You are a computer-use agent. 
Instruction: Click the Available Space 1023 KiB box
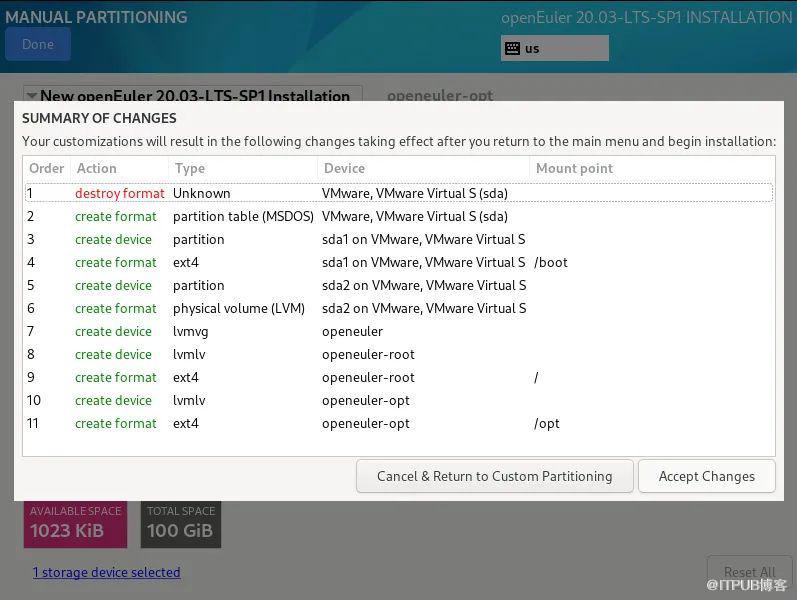pyautogui.click(x=75, y=524)
